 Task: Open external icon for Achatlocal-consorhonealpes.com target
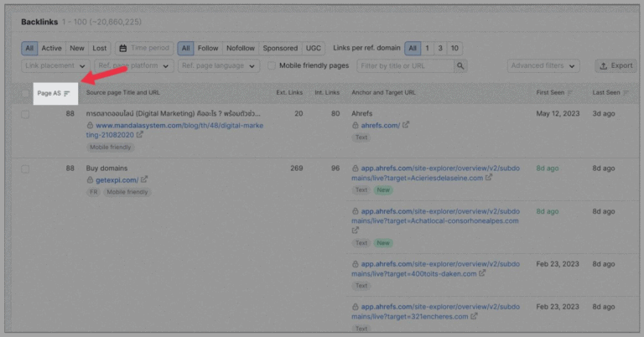[356, 231]
